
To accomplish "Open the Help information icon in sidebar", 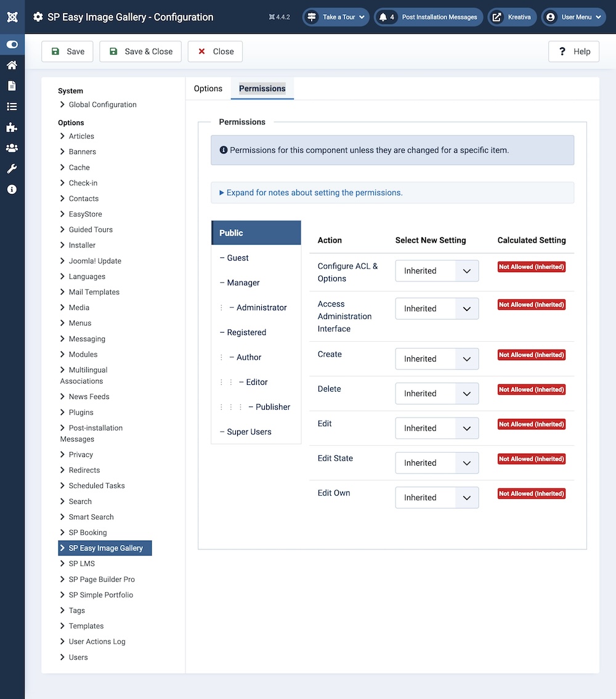I will [12, 190].
